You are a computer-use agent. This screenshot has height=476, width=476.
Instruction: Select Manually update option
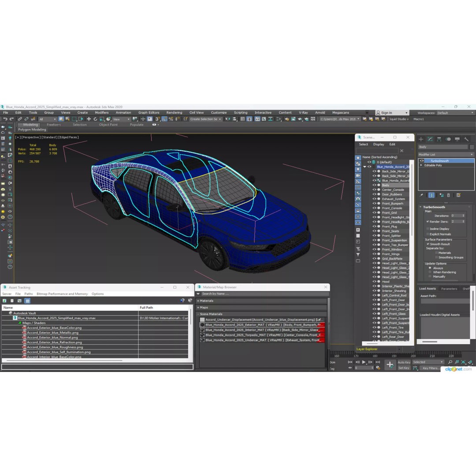point(430,276)
